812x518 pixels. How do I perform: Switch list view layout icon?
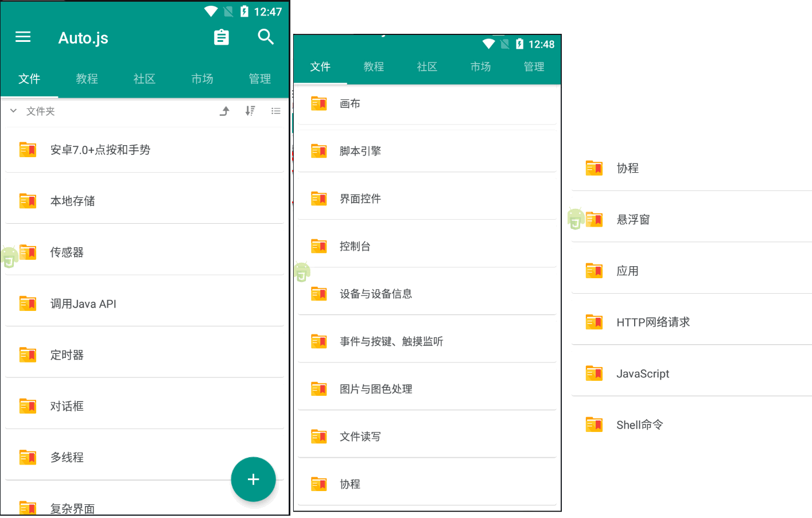(x=276, y=111)
